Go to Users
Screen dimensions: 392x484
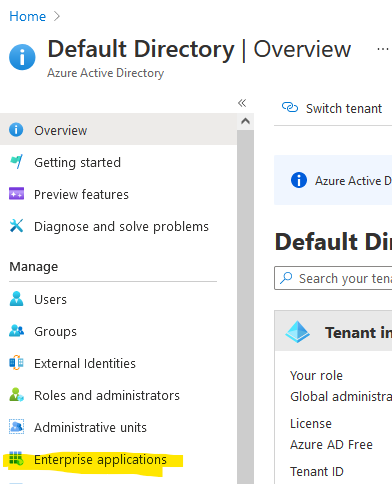(50, 300)
